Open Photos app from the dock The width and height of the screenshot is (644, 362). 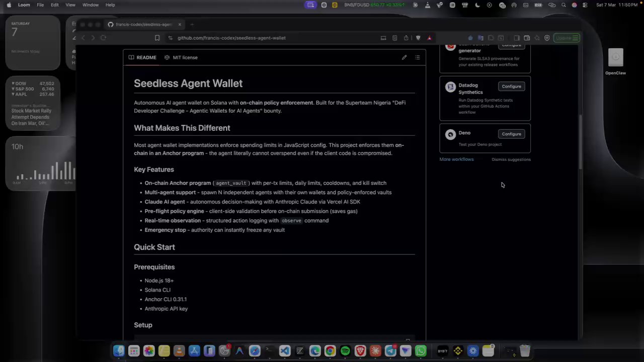tap(149, 351)
